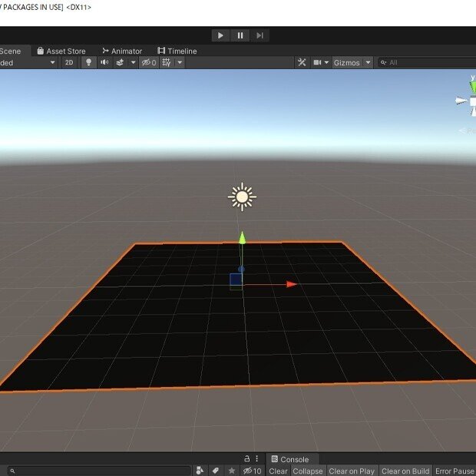The image size is (476, 476).
Task: Click the scene camera icon
Action: (317, 62)
